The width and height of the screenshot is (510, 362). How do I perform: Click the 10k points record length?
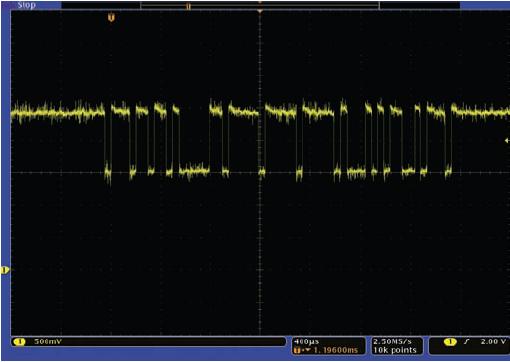395,350
